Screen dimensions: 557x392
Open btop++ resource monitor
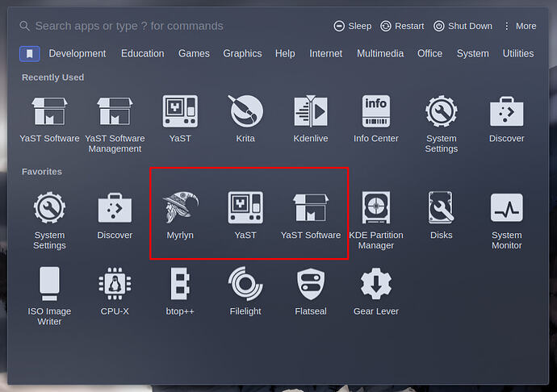pyautogui.click(x=180, y=291)
